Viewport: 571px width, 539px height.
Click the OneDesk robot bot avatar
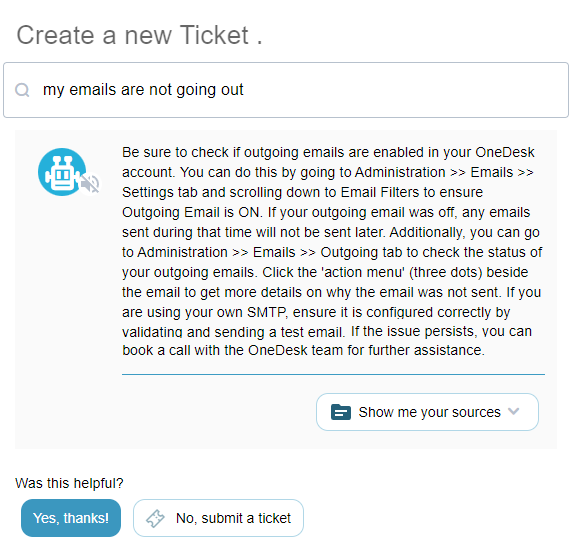[62, 172]
